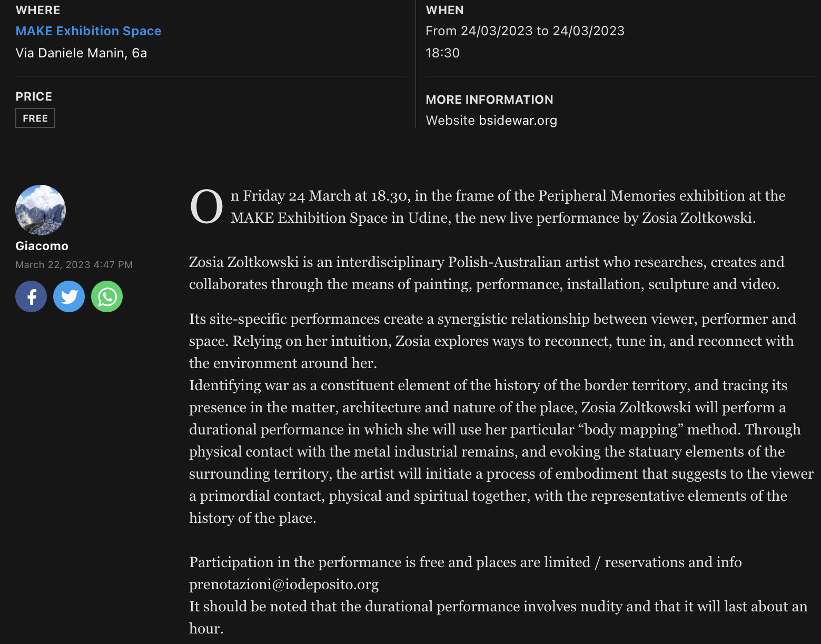Click the 18:30 start time
821x644 pixels.
click(x=442, y=53)
